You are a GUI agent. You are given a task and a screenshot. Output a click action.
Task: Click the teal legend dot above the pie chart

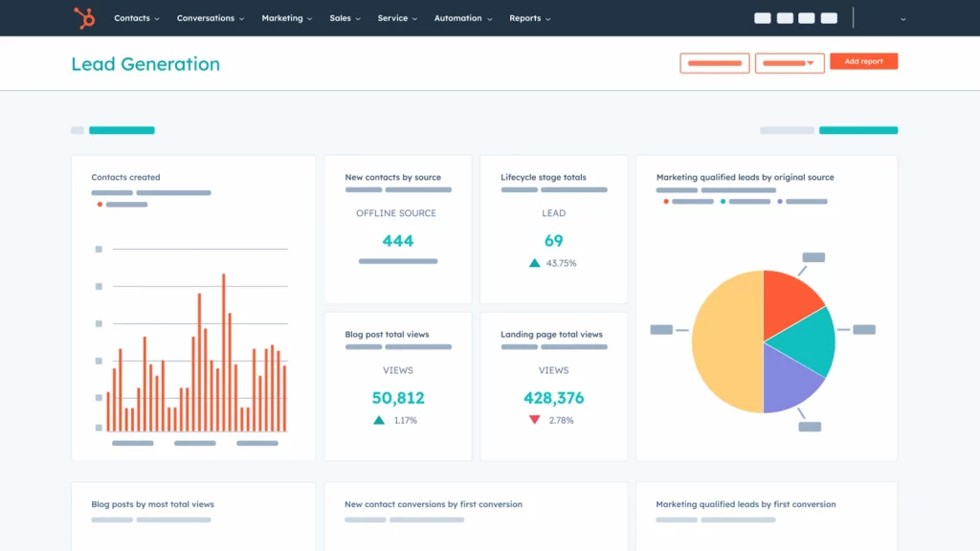pos(724,202)
